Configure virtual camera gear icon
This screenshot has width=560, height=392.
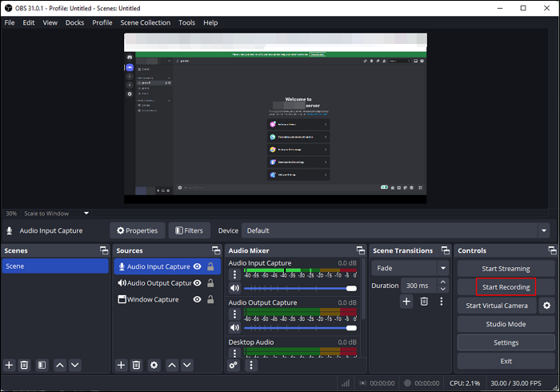[546, 306]
